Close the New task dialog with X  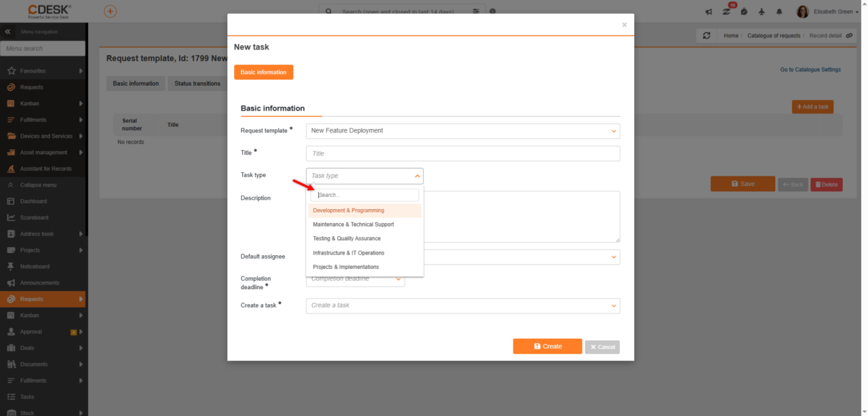[625, 25]
